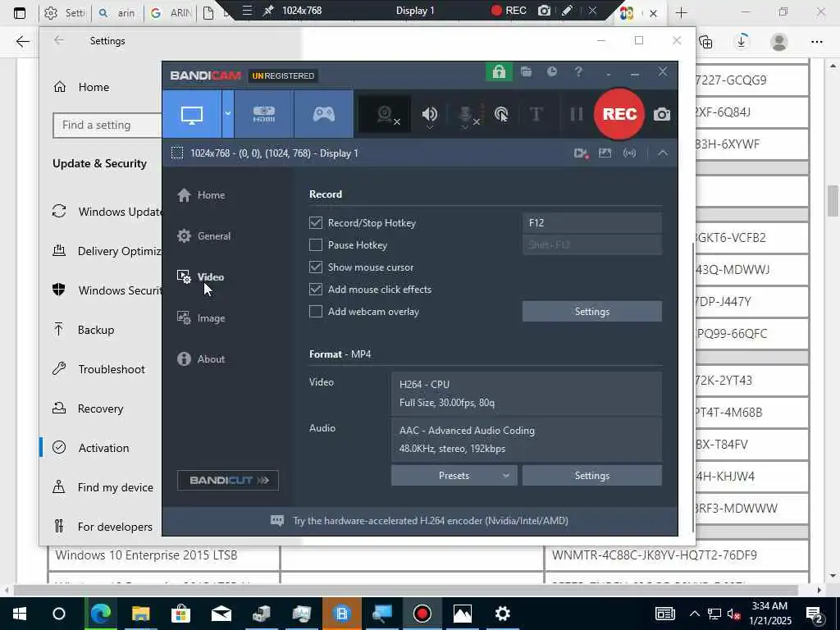Enable Add webcam overlay checkbox

[316, 311]
